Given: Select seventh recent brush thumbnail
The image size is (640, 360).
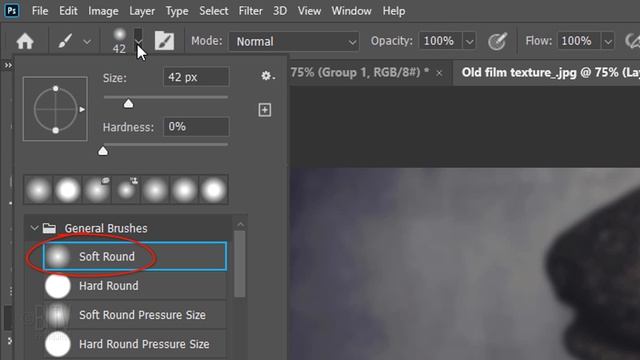Looking at the screenshot, I should (213, 190).
